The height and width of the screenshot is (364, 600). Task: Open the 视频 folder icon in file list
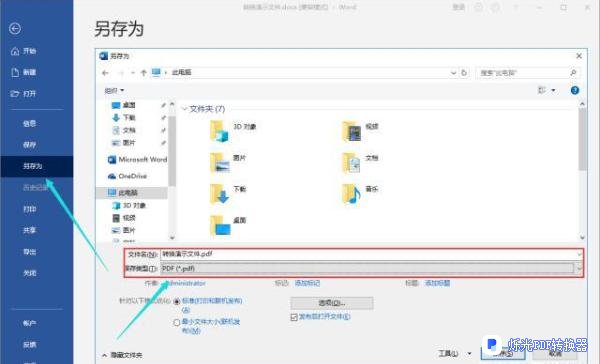(x=351, y=131)
